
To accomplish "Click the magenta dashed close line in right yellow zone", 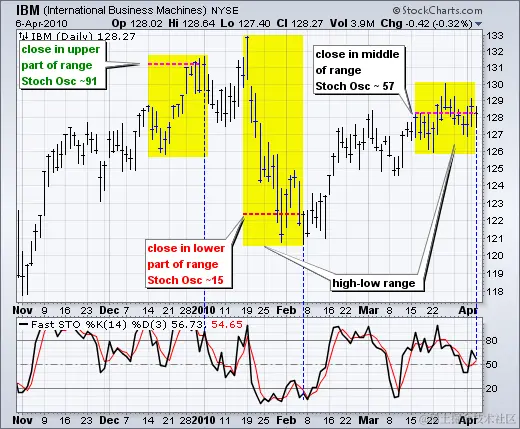I will 445,113.
